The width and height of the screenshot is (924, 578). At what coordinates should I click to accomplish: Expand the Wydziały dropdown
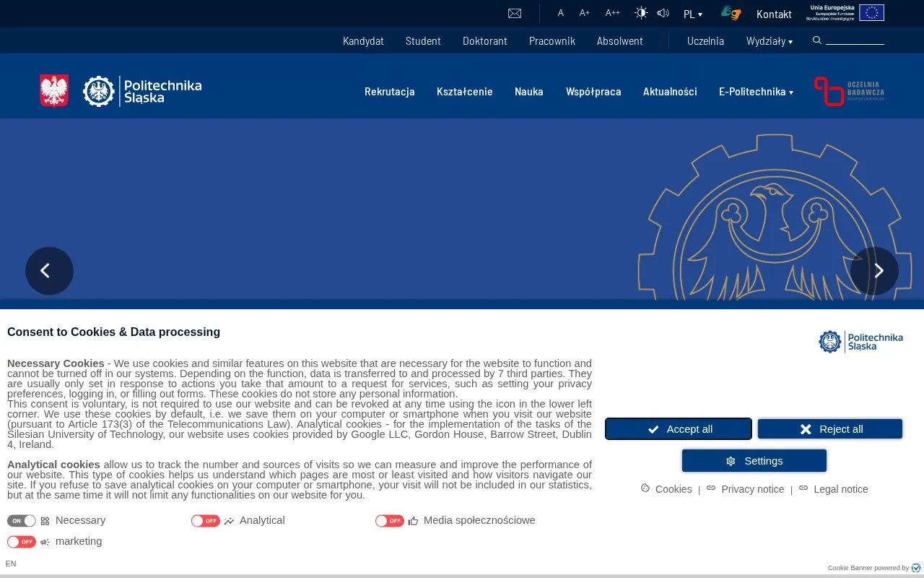(x=770, y=41)
